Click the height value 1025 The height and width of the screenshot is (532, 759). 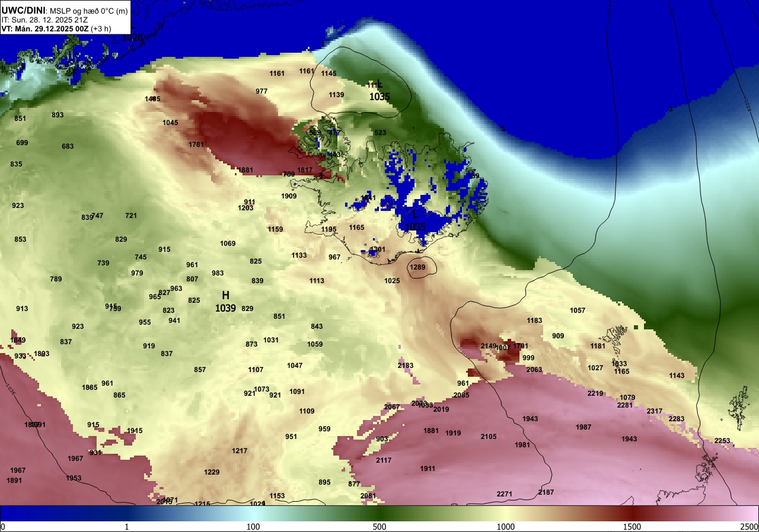[x=392, y=281]
